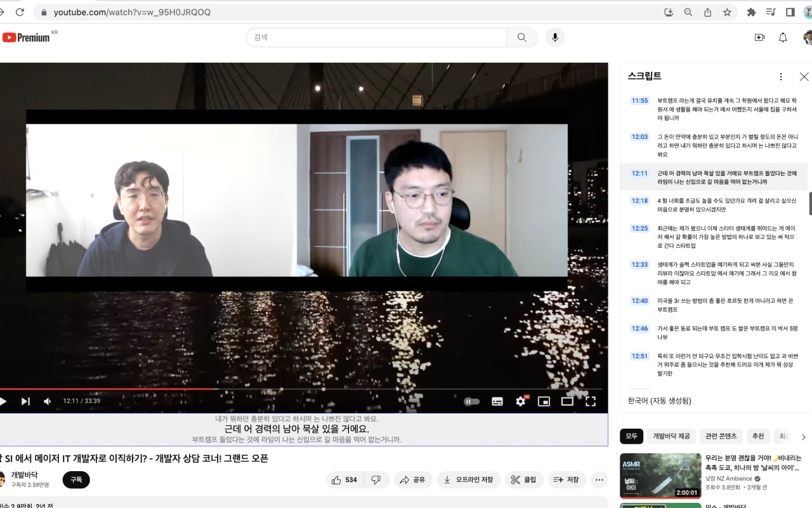Open the 한국어 (자동 생성됨) language selector
812x508 pixels.
coord(659,401)
